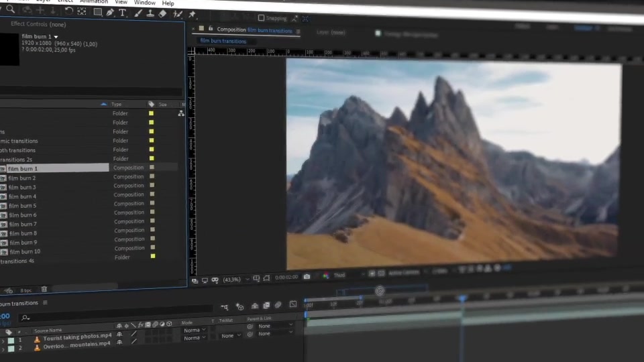The image size is (644, 362).
Task: Click the always preview this view icon
Action: point(195,281)
